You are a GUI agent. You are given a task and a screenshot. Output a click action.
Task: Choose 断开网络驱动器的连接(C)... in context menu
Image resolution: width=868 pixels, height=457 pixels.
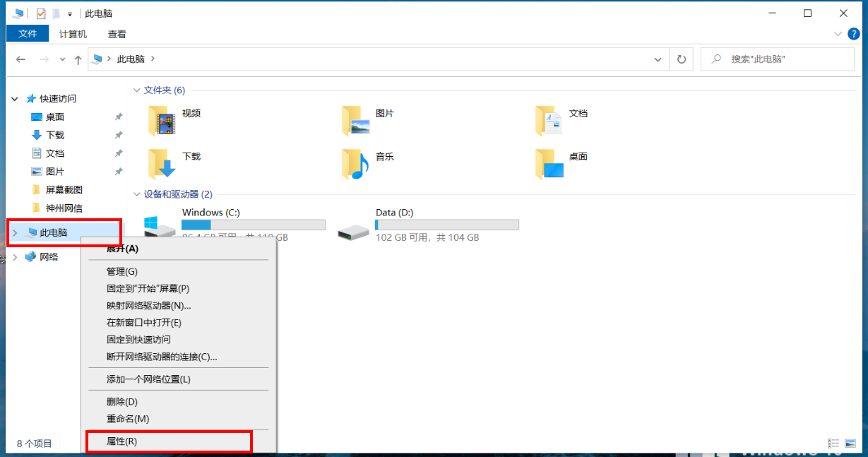coord(179,356)
